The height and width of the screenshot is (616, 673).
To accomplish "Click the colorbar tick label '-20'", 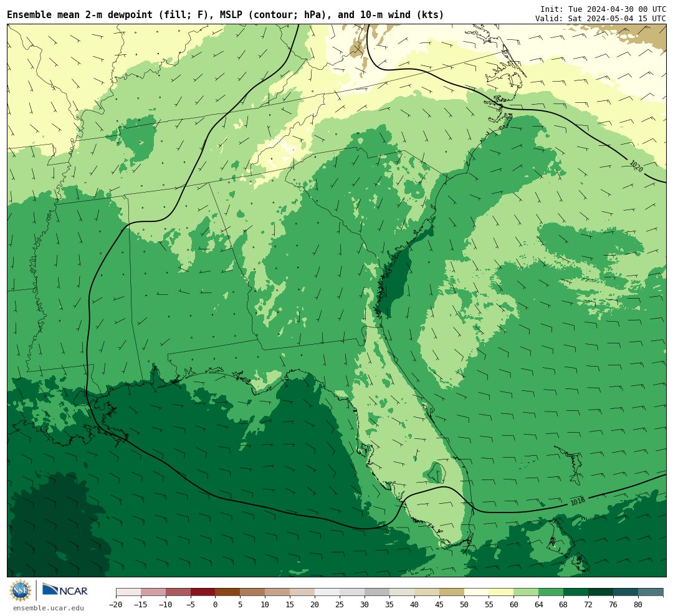I will pyautogui.click(x=116, y=605).
